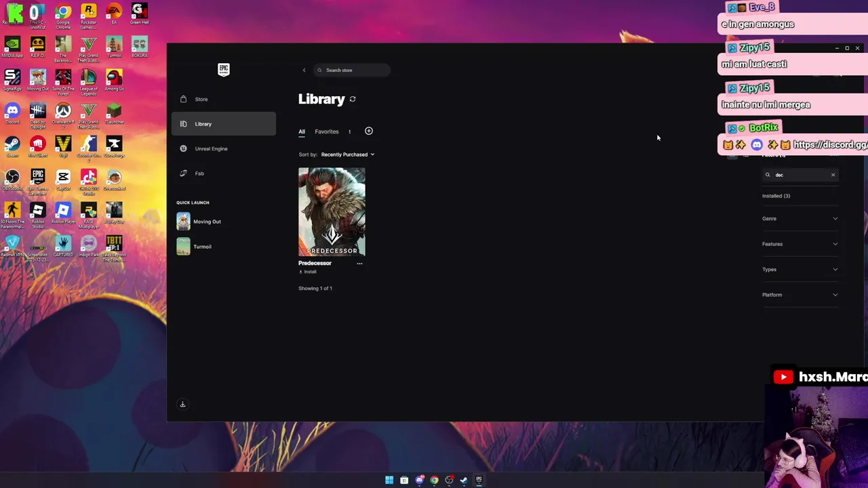Image resolution: width=868 pixels, height=488 pixels.
Task: Open NVIDIA App desktop icon
Action: 12,47
